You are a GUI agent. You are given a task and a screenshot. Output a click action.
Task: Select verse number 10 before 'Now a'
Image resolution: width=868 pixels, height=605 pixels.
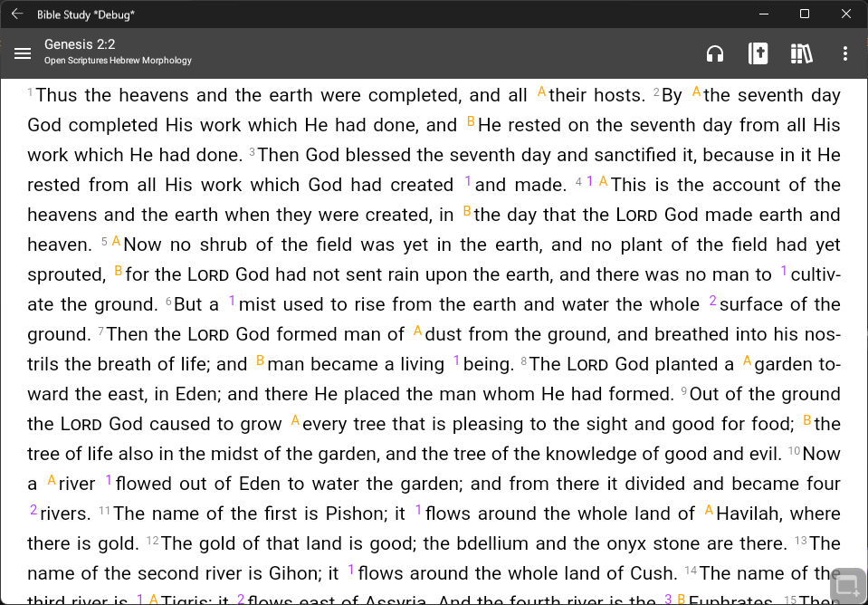(x=795, y=451)
